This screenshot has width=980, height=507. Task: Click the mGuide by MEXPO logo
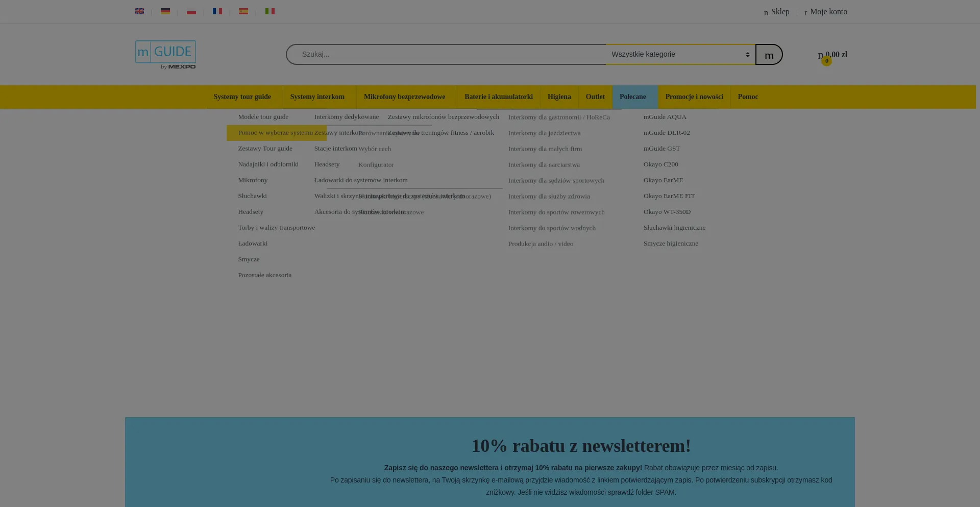click(x=165, y=55)
